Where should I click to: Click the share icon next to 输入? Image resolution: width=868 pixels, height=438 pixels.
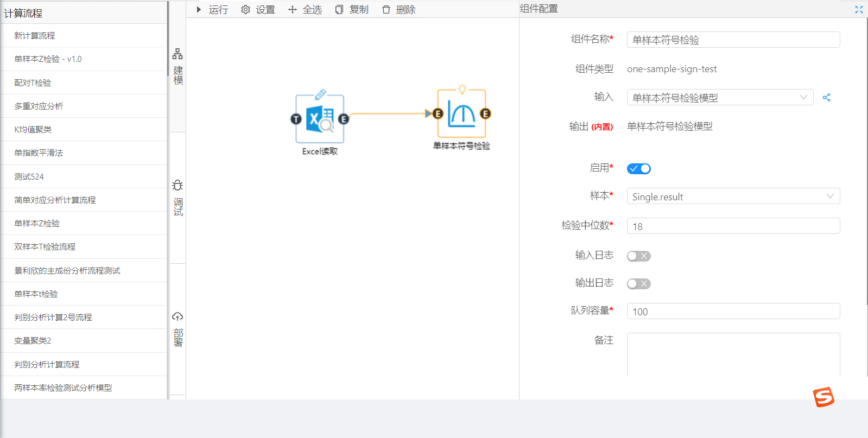pyautogui.click(x=826, y=98)
